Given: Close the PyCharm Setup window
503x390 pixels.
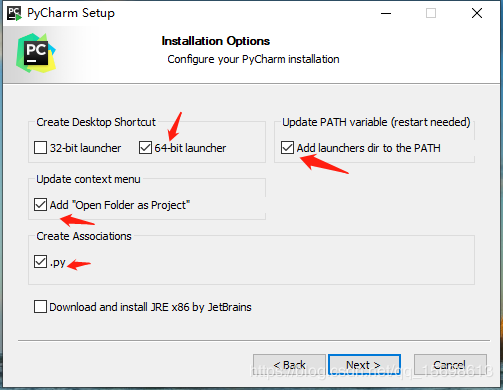Looking at the screenshot, I should point(477,13).
